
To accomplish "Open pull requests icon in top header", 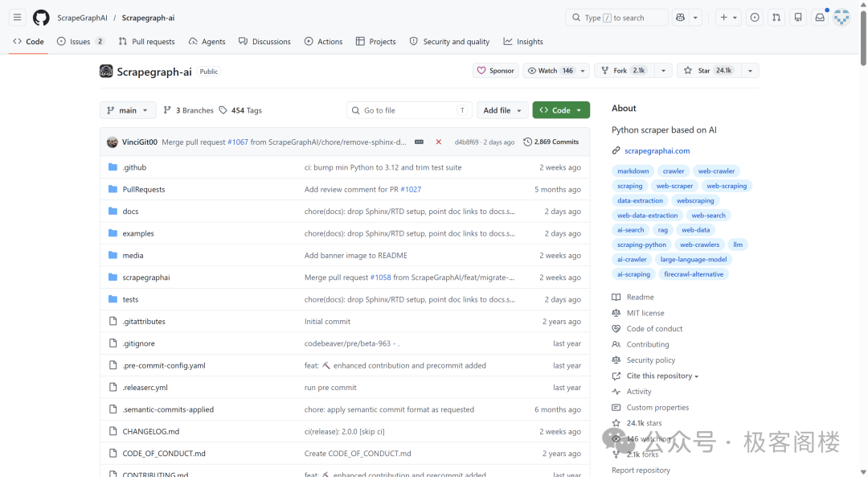I will pos(776,18).
